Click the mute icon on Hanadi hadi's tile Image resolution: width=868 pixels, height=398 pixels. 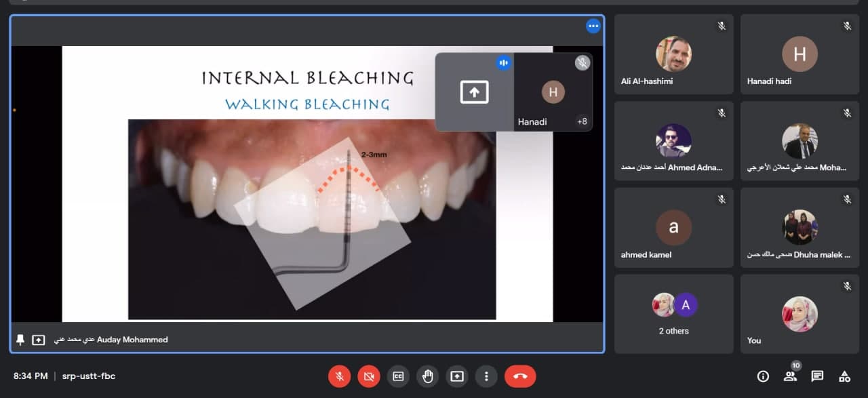point(846,25)
